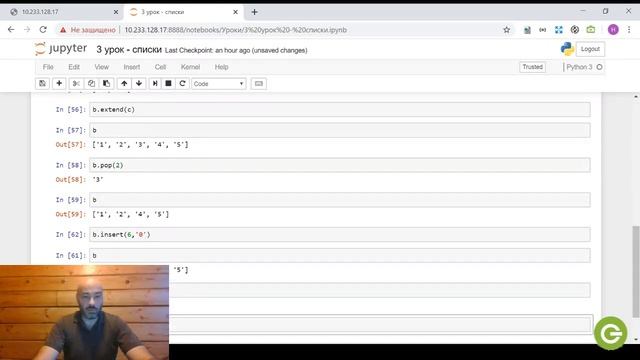Screen dimensions: 640x360
Task: Run the current cell icon
Action: pos(155,84)
